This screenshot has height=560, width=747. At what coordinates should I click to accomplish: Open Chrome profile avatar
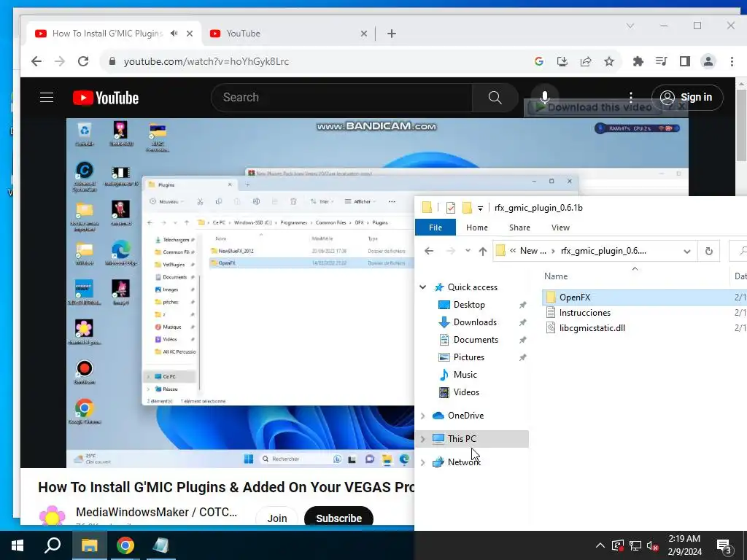tap(708, 61)
